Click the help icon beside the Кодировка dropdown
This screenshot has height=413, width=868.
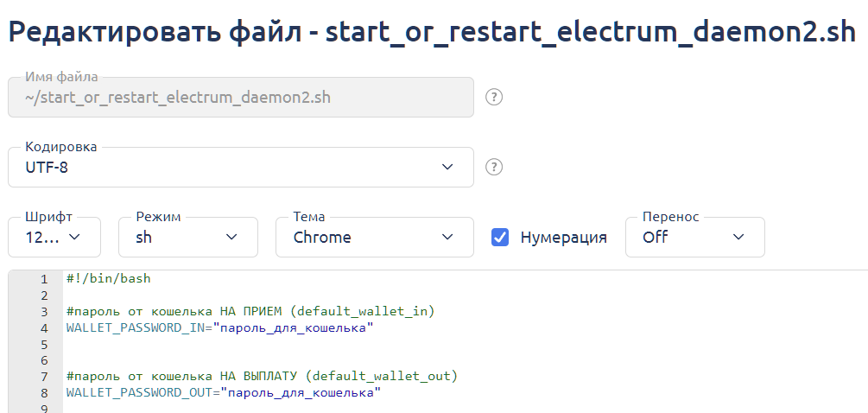coord(494,167)
